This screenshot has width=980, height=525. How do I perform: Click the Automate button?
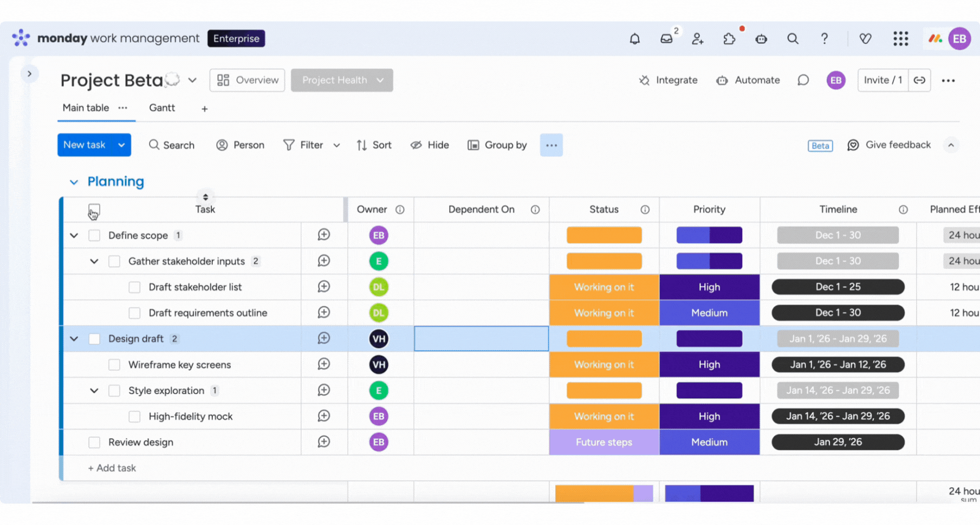click(748, 80)
